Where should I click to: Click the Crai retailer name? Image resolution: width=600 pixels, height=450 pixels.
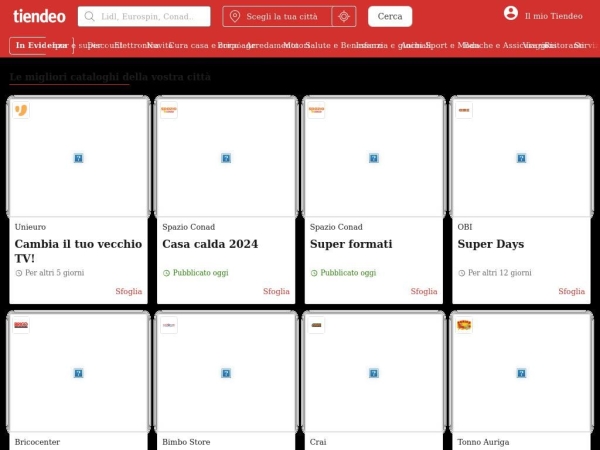(318, 442)
